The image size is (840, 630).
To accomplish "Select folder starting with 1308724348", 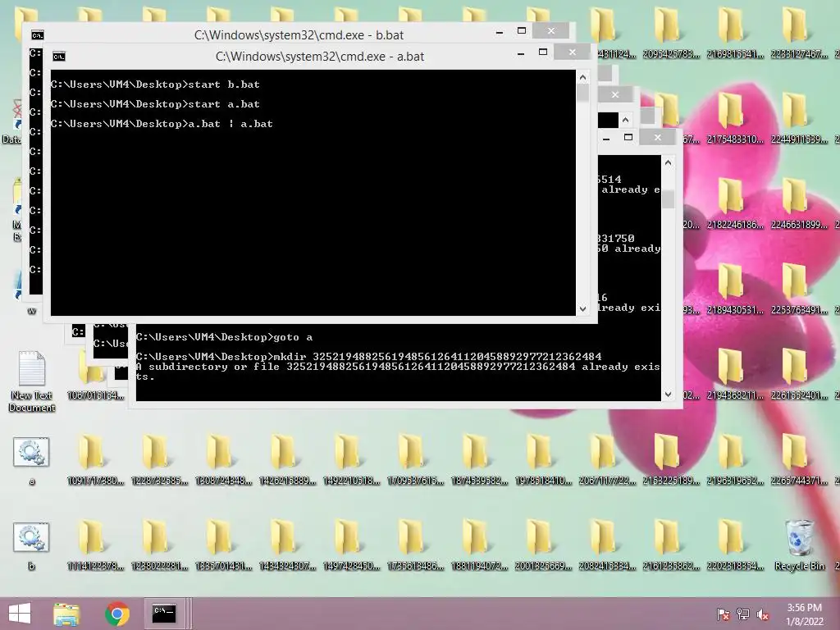I will (x=223, y=461).
